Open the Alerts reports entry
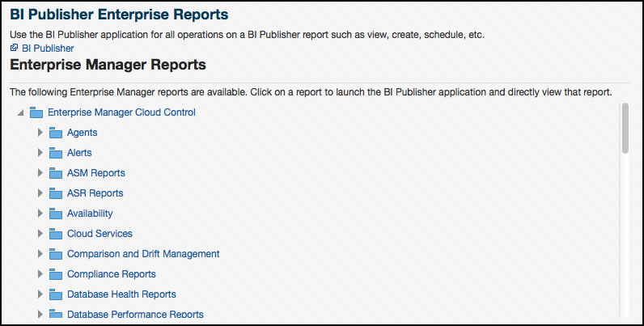Image resolution: width=644 pixels, height=326 pixels. pyautogui.click(x=79, y=153)
